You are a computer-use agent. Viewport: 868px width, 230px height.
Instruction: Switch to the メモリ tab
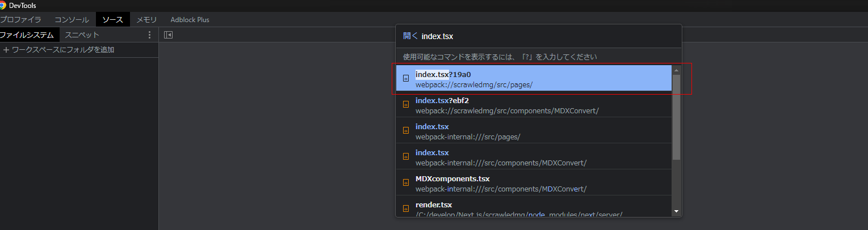(x=146, y=20)
